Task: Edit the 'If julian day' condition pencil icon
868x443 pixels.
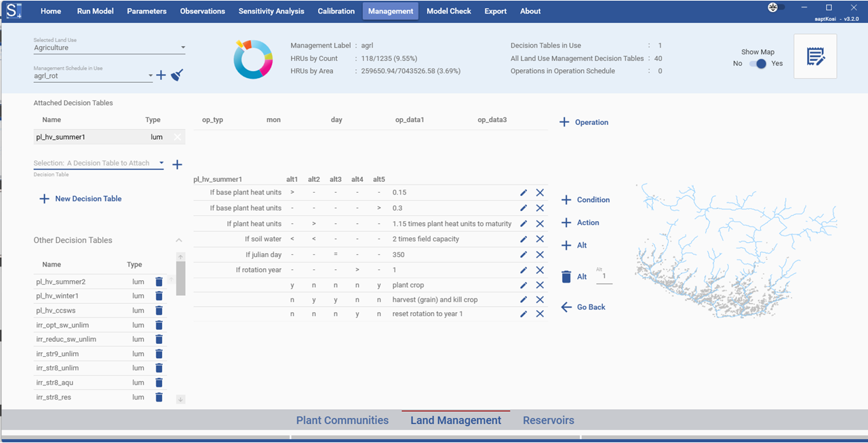Action: point(523,254)
